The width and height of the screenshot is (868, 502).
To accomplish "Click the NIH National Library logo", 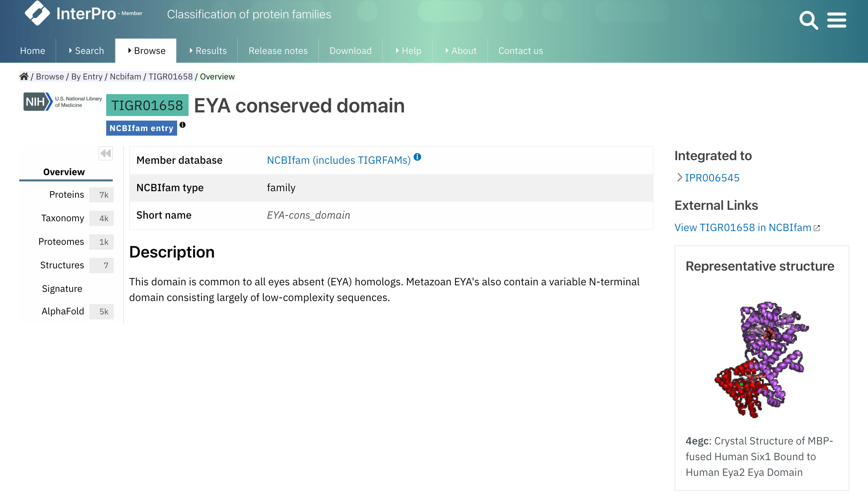I will point(63,102).
